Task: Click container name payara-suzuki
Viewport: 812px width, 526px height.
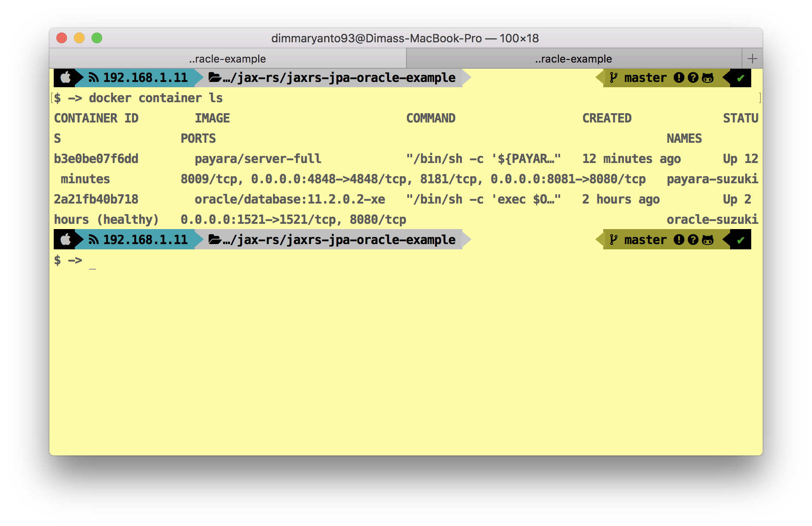Action: click(712, 179)
